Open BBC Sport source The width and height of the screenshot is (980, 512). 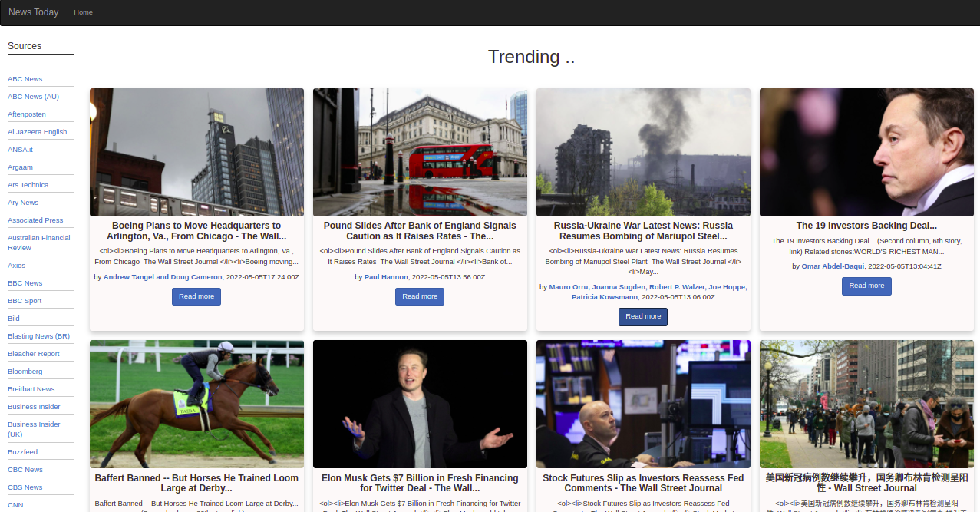coord(25,301)
